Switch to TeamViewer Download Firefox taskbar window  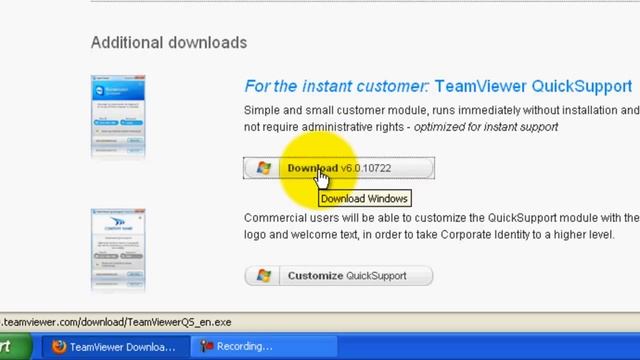point(116,347)
